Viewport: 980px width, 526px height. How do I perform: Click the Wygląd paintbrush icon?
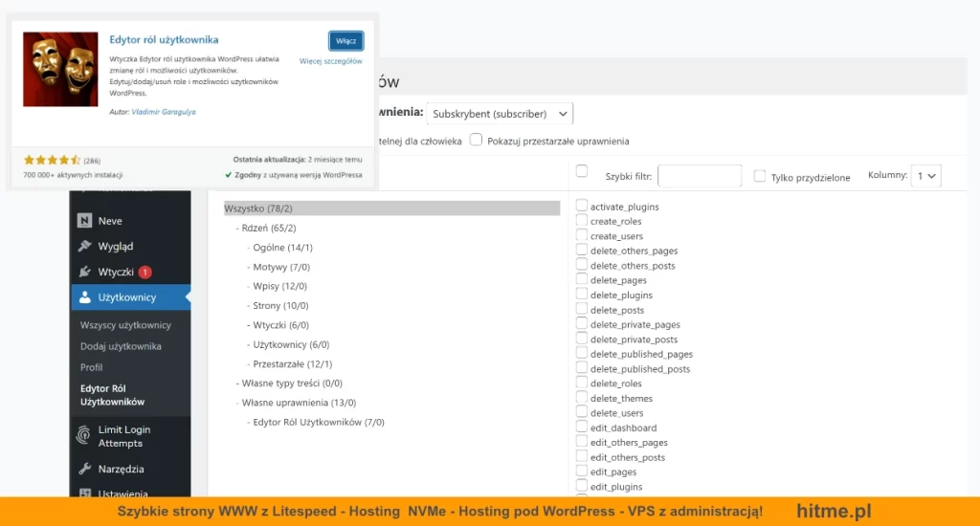tap(85, 246)
